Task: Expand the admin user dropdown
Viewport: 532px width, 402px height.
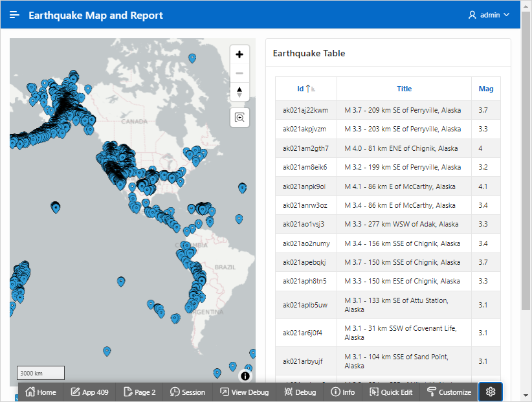Action: tap(489, 15)
